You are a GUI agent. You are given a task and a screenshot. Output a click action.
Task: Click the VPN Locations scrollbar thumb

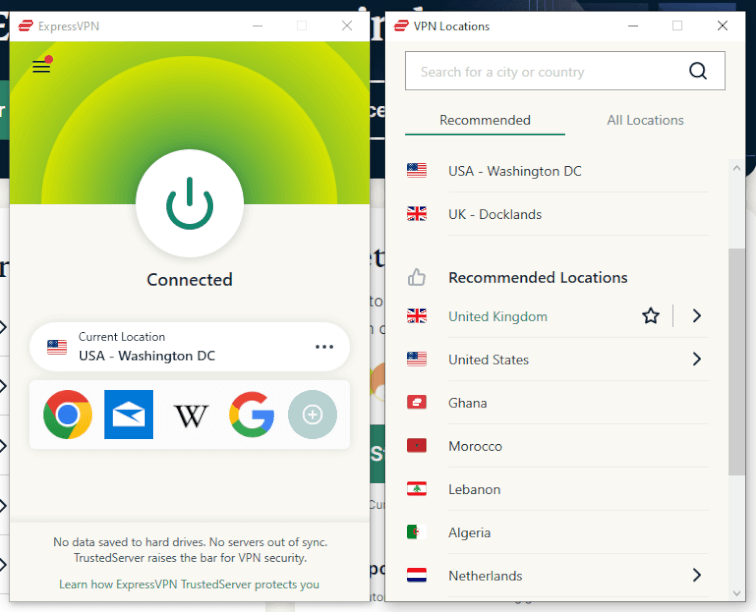(736, 362)
